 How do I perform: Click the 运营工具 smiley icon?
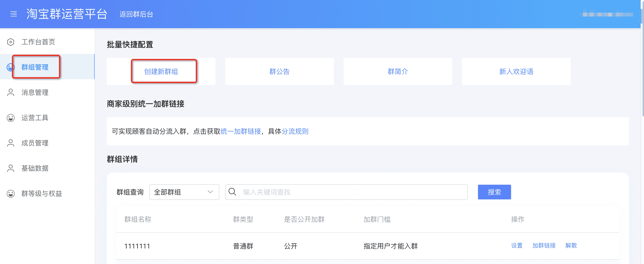pos(10,118)
